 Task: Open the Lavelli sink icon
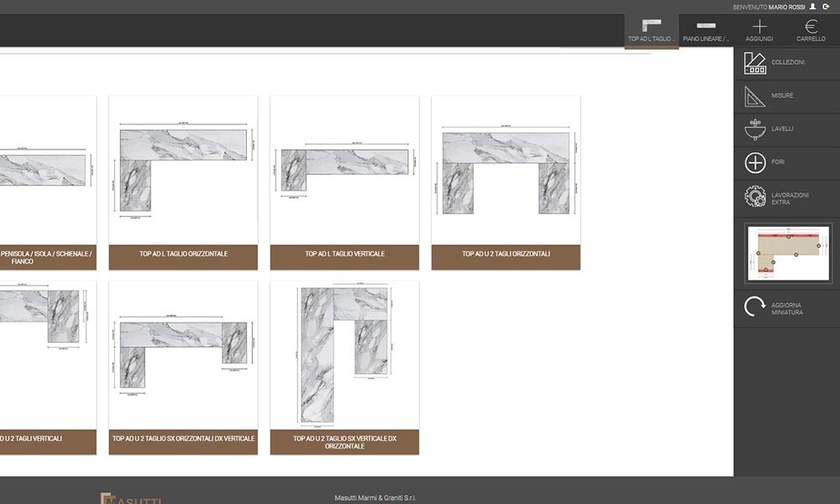pos(755,129)
